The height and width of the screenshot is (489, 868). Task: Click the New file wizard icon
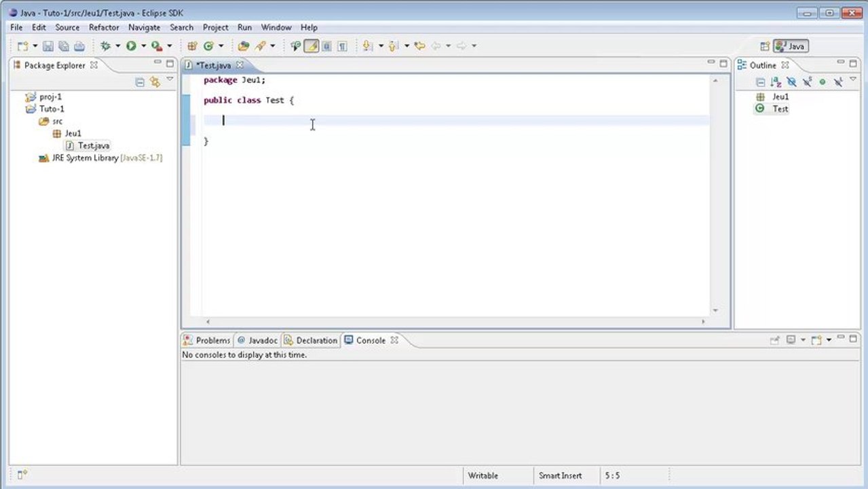click(23, 46)
